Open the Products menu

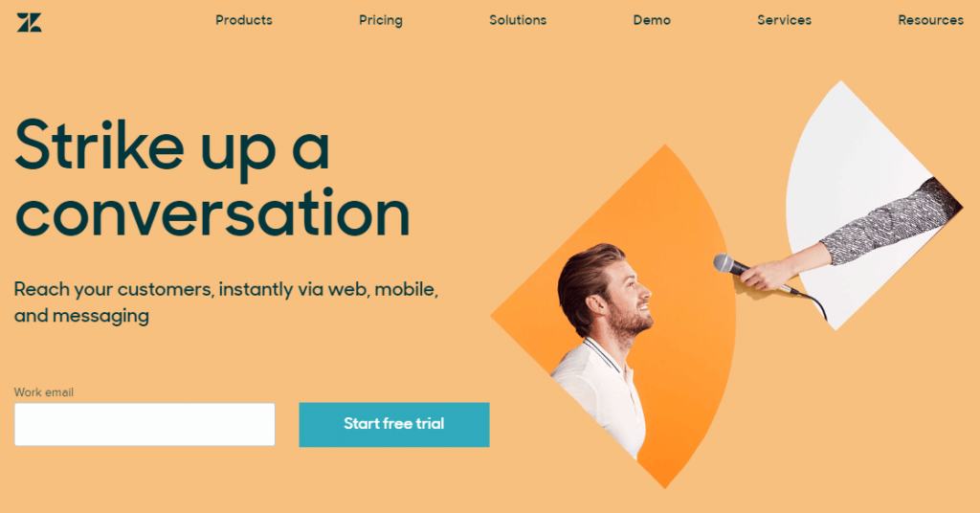click(244, 20)
